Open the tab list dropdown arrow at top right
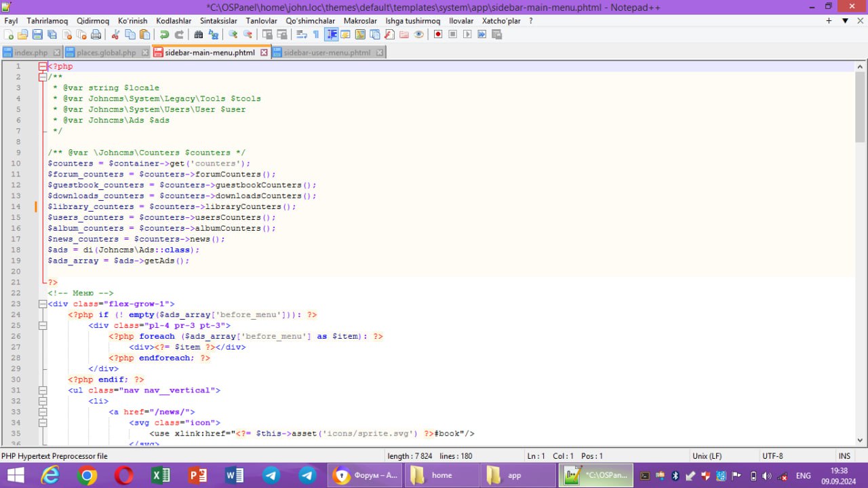868x488 pixels. [845, 21]
